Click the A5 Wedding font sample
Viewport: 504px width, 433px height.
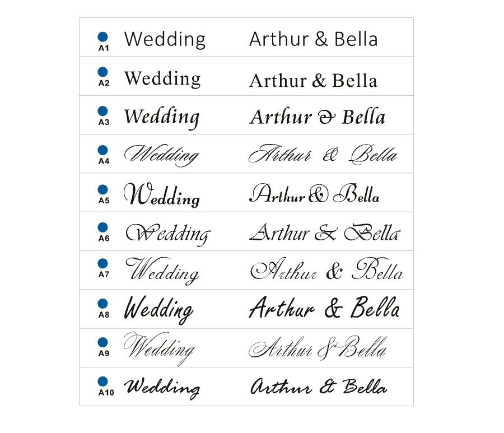pyautogui.click(x=162, y=194)
